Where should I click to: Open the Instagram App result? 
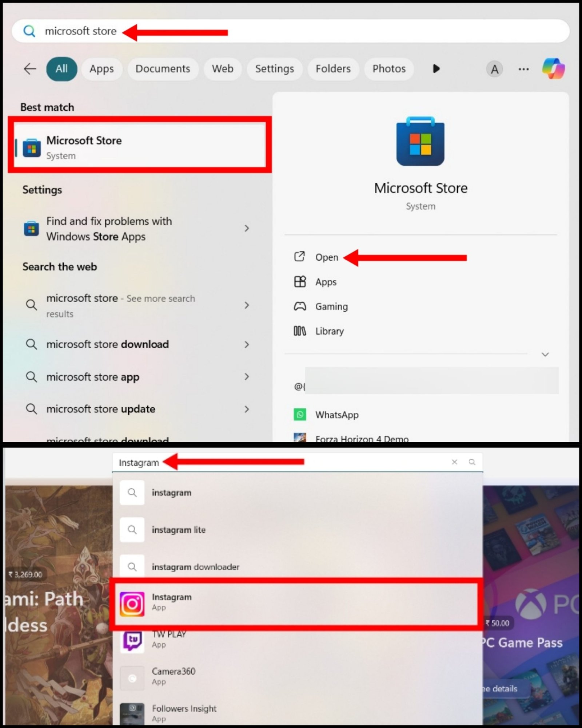298,604
